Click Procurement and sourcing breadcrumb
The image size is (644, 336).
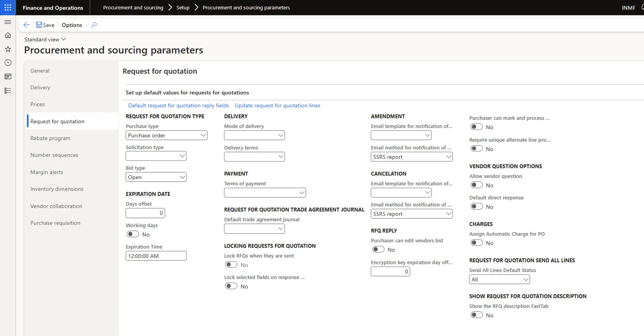133,8
